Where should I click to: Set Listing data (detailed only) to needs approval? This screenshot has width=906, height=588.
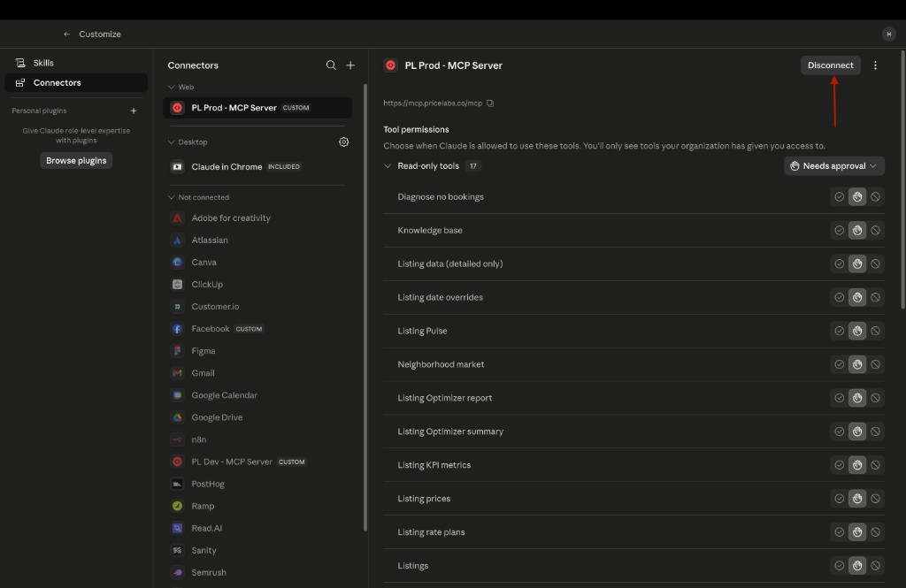click(857, 264)
